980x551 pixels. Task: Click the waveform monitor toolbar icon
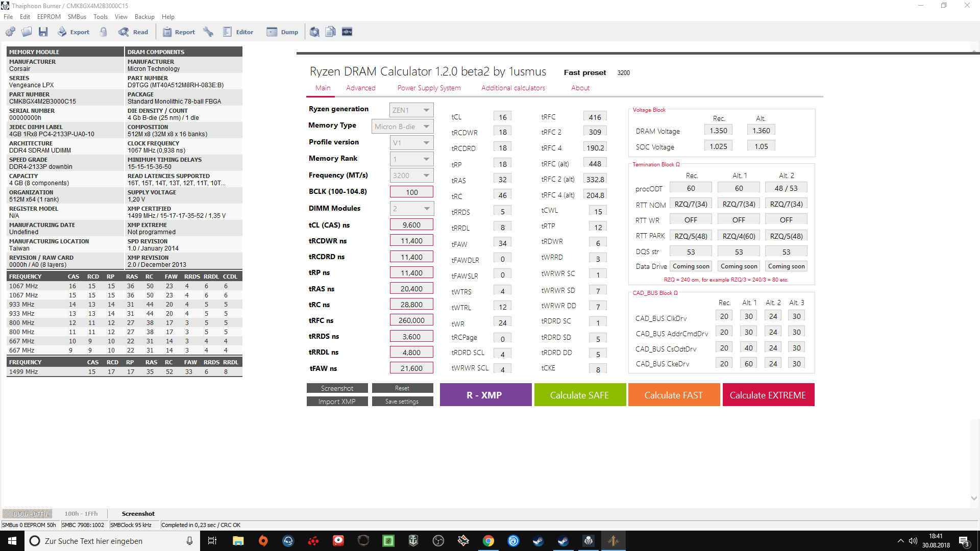click(347, 32)
